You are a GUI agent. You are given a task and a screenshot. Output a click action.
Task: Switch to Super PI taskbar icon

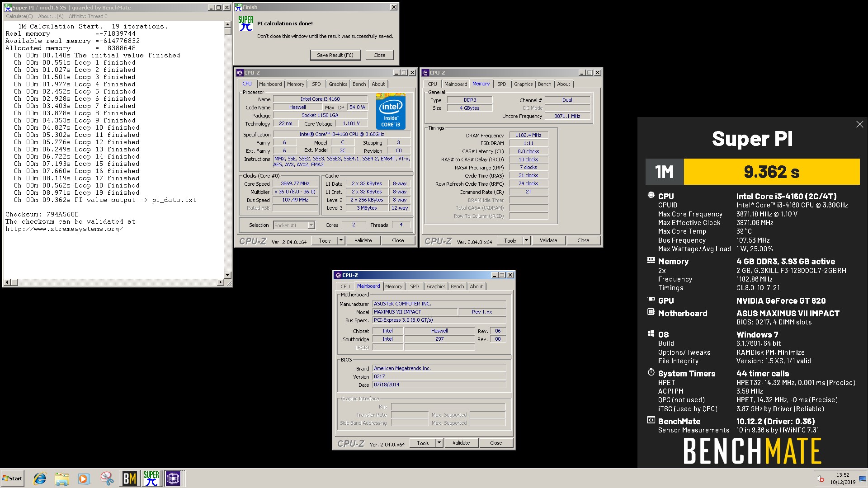(x=151, y=478)
